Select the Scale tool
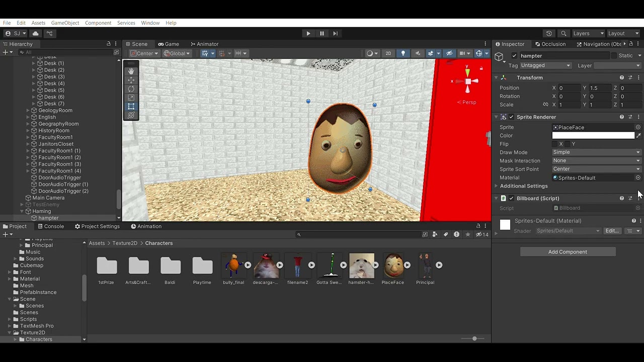Viewport: 644px width, 362px height. click(x=131, y=98)
